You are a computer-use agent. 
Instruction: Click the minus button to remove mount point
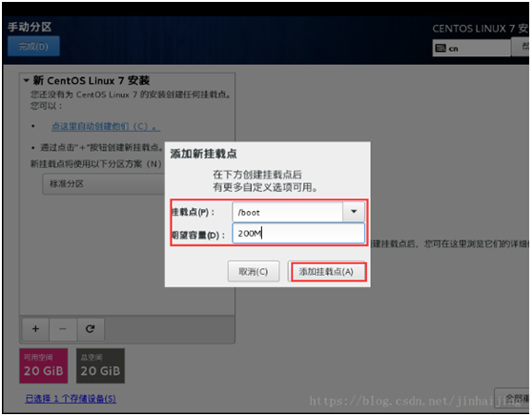63,329
